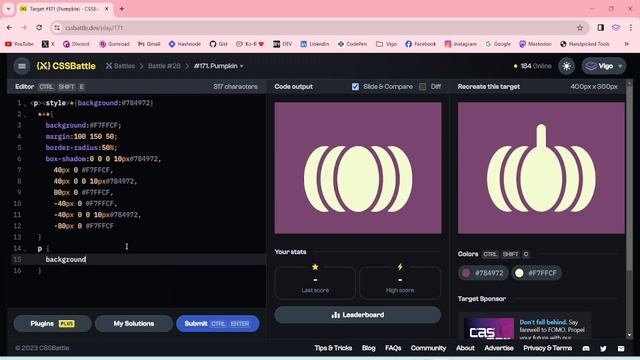Open the Vigo user profile dropdown

click(x=604, y=66)
